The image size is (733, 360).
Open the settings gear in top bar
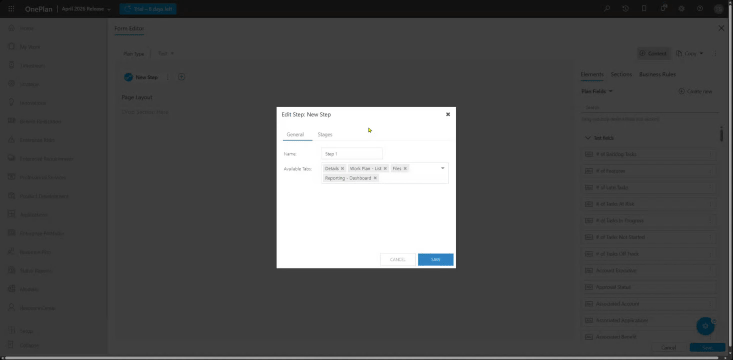[x=682, y=9]
